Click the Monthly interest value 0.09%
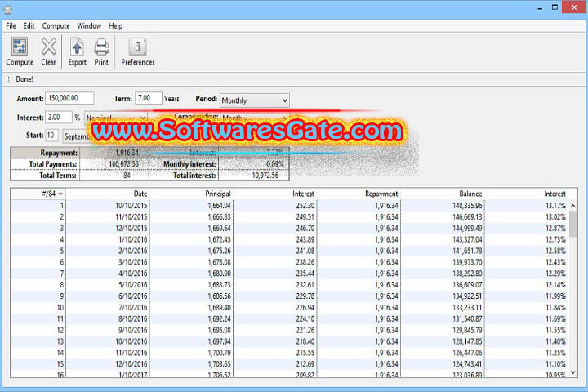This screenshot has width=588, height=392. pyautogui.click(x=275, y=164)
